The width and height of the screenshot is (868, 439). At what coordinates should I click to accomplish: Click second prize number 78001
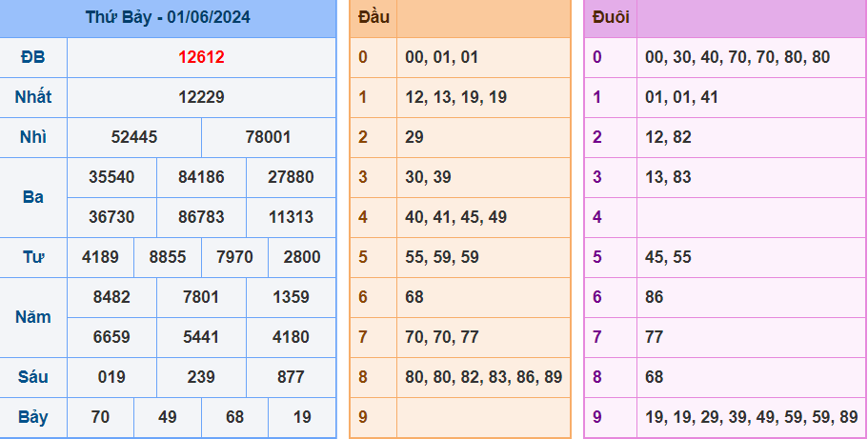[268, 137]
